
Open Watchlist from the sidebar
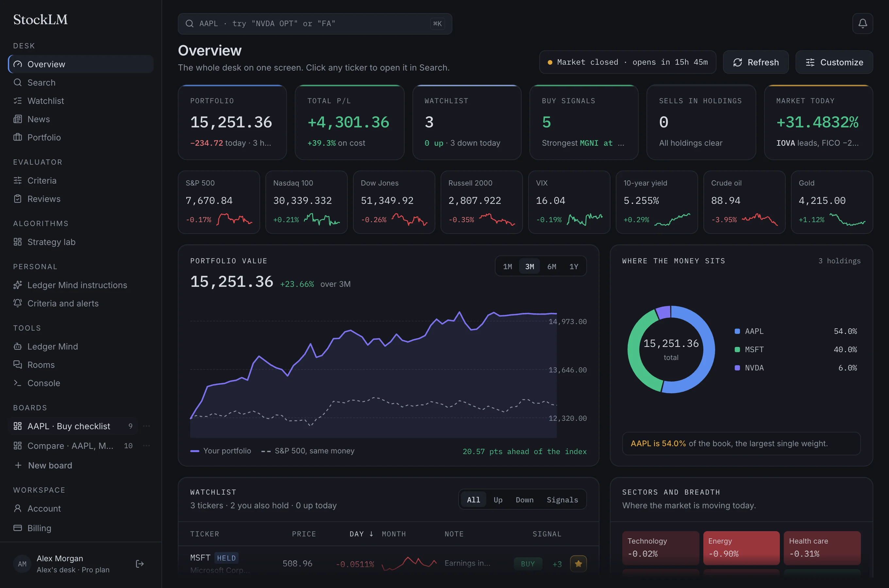pos(81,101)
